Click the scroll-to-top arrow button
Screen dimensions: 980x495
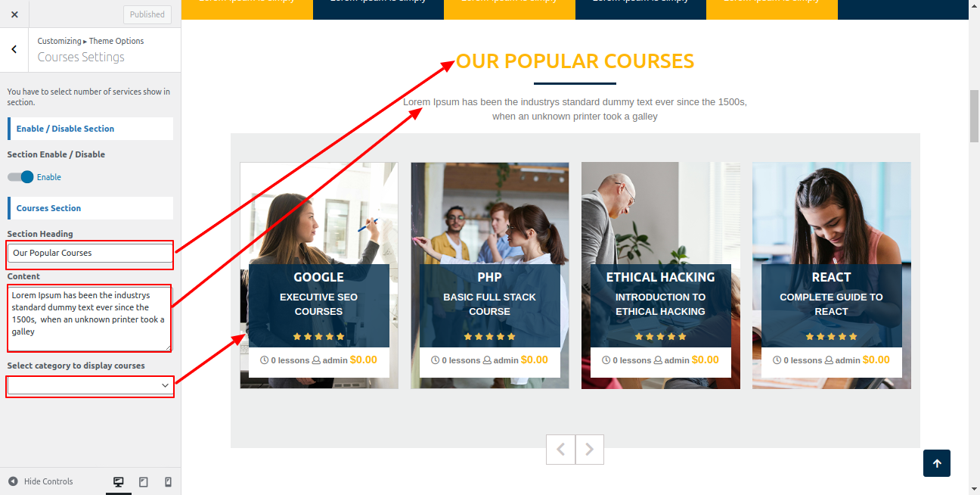937,463
